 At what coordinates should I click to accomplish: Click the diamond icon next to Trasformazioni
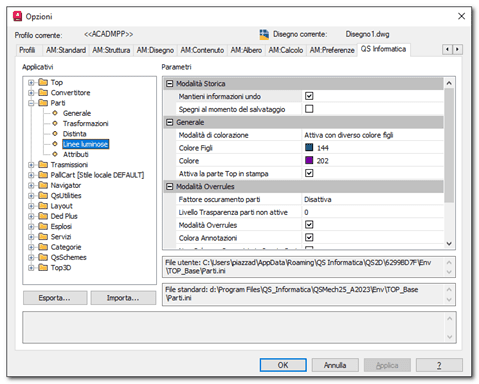point(55,123)
